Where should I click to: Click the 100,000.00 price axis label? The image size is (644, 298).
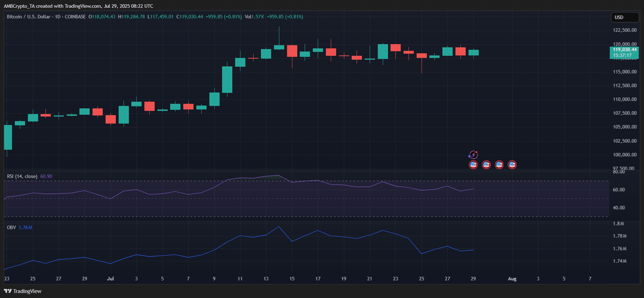coord(625,155)
